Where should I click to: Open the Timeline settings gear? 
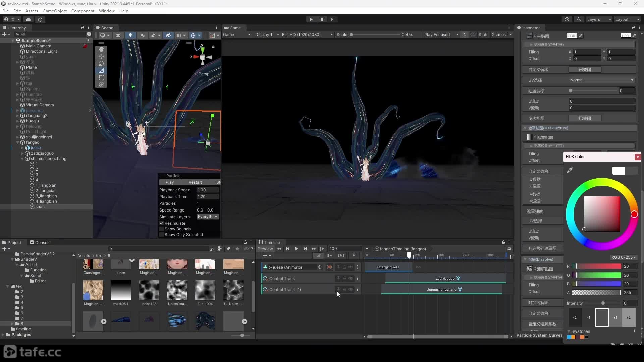pyautogui.click(x=509, y=249)
